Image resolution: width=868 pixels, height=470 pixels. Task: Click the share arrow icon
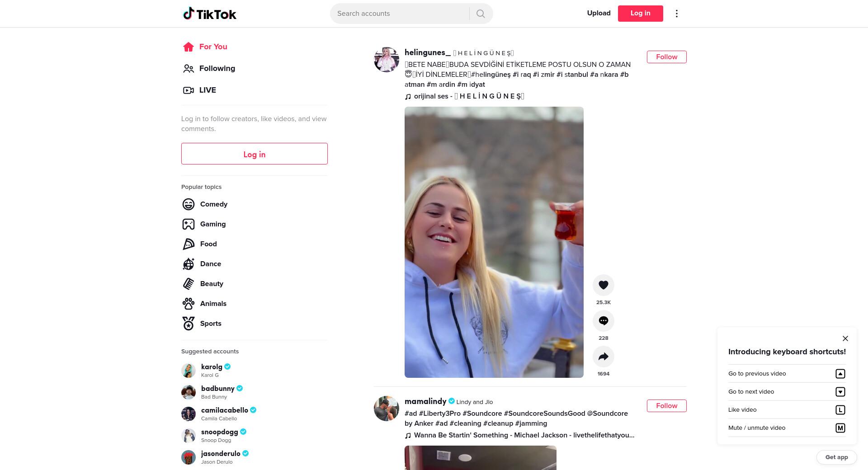point(603,357)
